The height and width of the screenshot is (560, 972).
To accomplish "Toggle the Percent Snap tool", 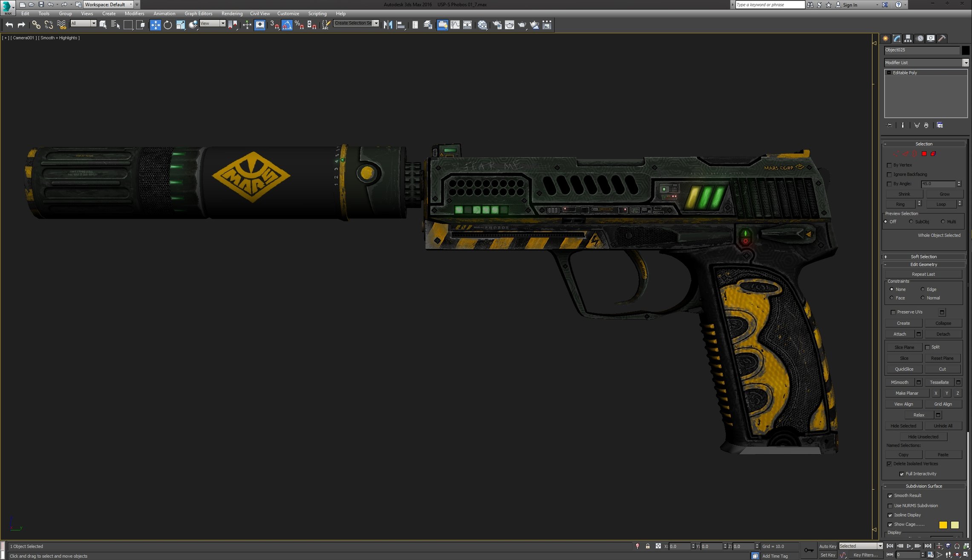I will pos(299,25).
